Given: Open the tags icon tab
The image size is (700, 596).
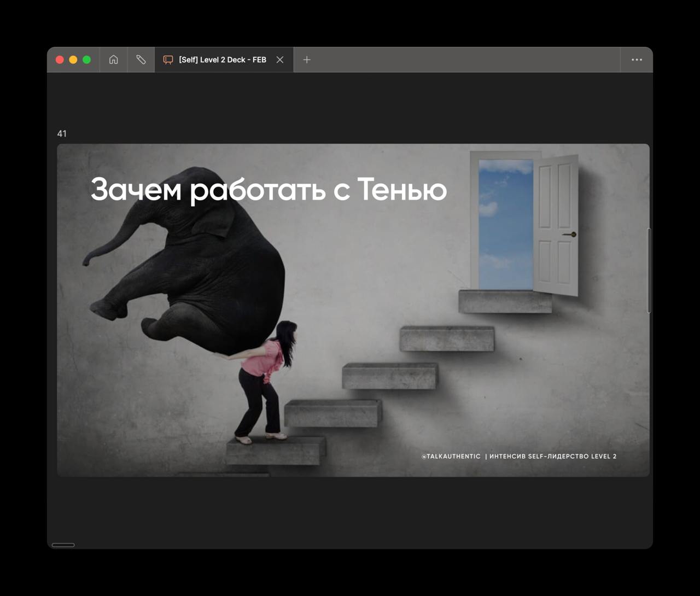Looking at the screenshot, I should click(x=141, y=60).
